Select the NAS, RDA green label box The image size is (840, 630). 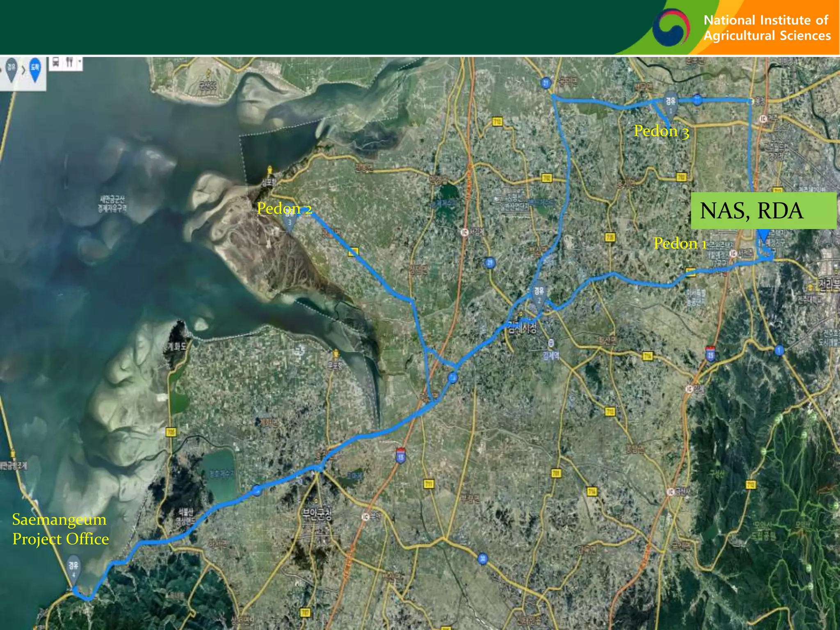point(763,210)
